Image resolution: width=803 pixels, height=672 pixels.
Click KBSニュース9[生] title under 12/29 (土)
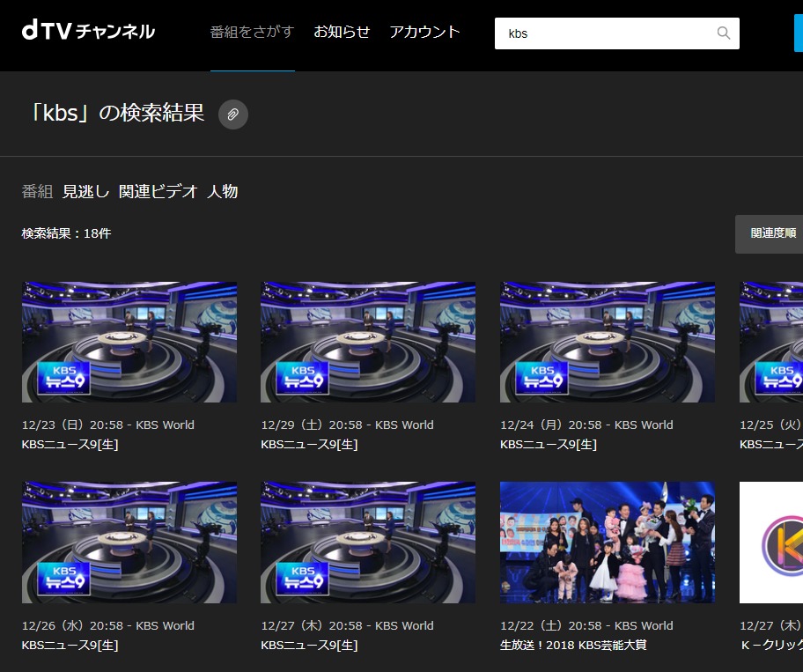pyautogui.click(x=309, y=445)
